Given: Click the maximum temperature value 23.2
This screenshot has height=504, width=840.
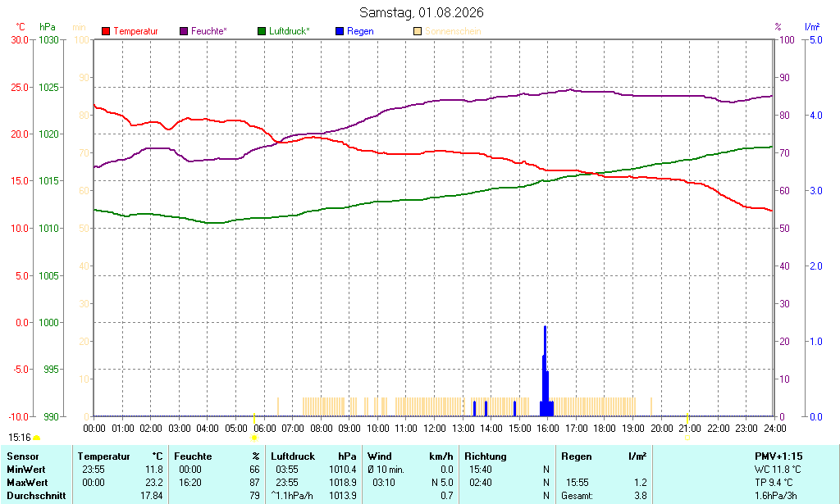Looking at the screenshot, I should pyautogui.click(x=154, y=482).
